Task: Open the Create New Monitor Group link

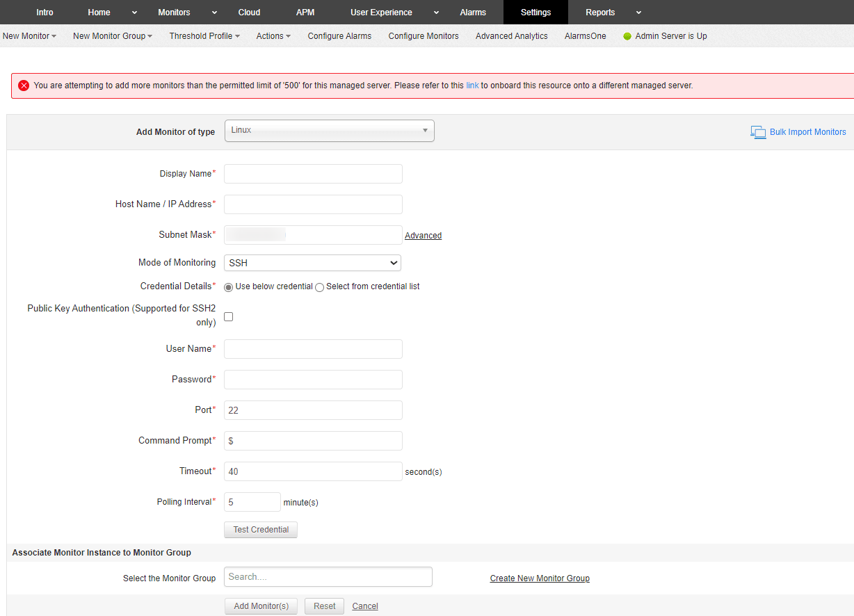Action: tap(540, 578)
